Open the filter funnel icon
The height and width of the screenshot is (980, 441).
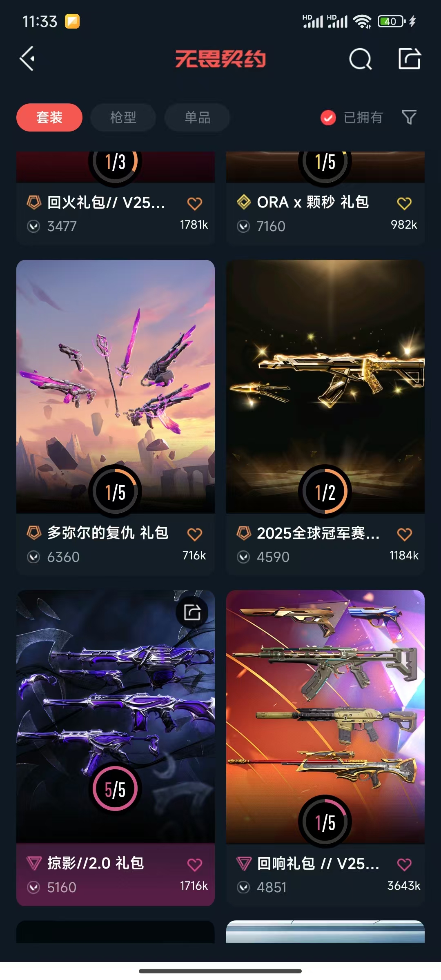tap(409, 117)
